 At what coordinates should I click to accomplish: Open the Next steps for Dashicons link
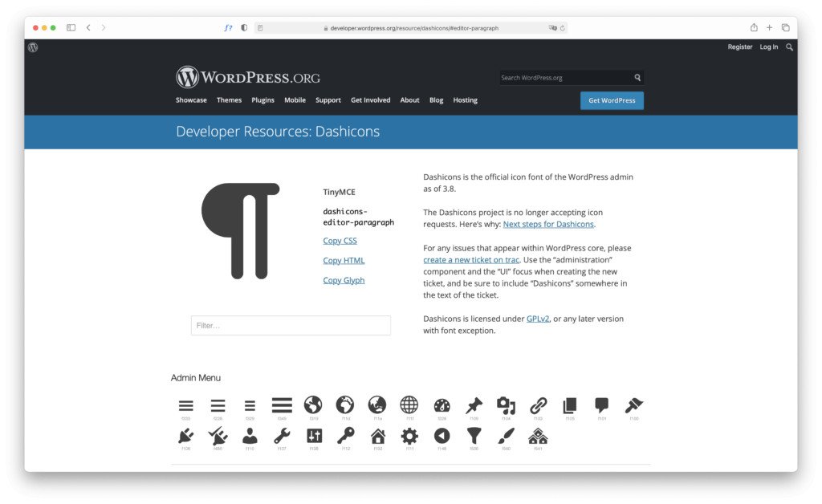[548, 224]
